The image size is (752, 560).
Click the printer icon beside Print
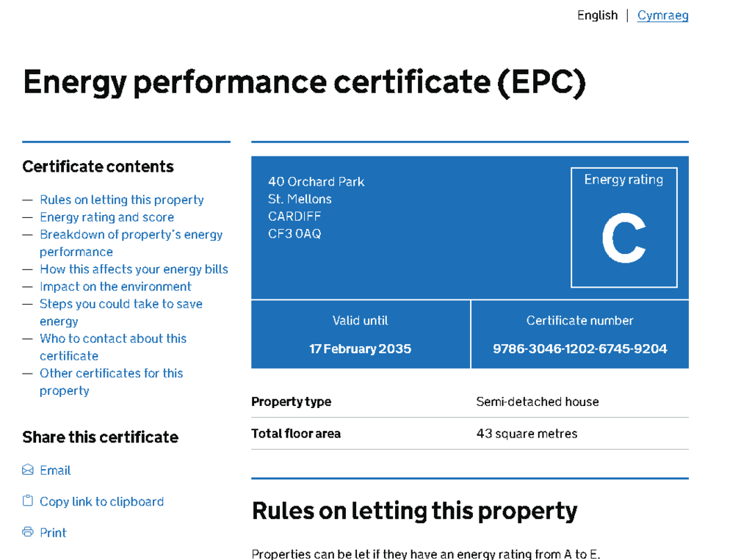[x=28, y=532]
